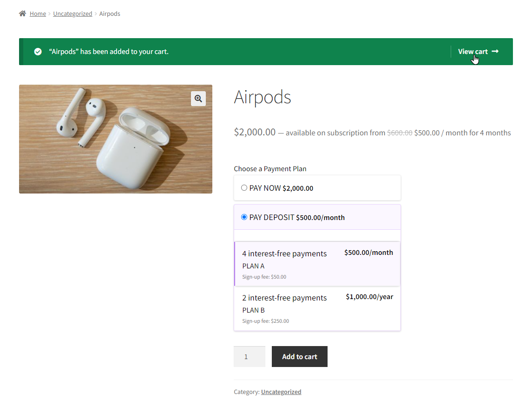Choose PLAN A with 4 interest-free payments
532x407 pixels.
(317, 264)
